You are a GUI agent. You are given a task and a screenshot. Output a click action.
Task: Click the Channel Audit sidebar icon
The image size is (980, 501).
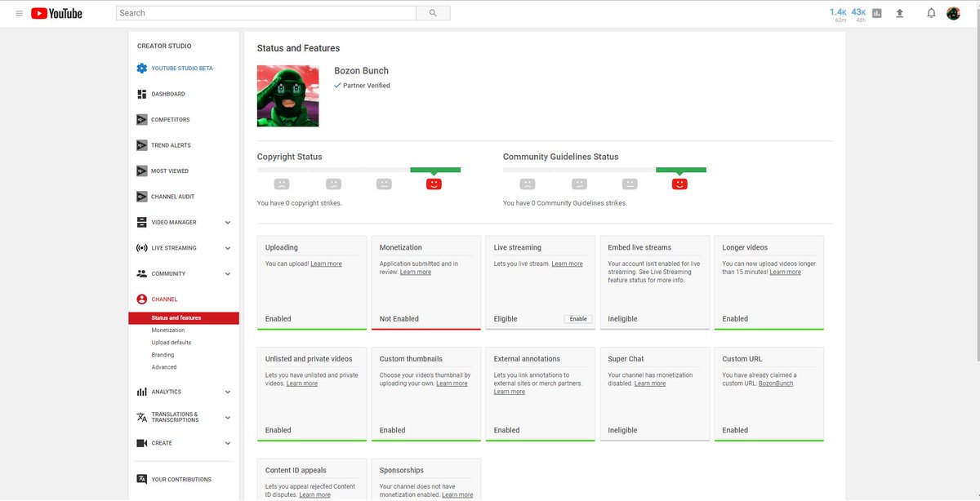142,197
